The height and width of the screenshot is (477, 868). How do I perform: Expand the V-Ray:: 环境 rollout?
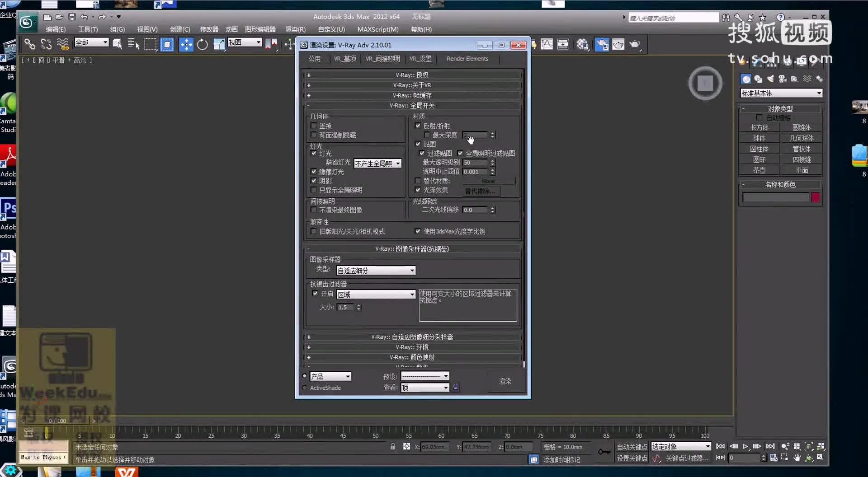click(x=410, y=347)
